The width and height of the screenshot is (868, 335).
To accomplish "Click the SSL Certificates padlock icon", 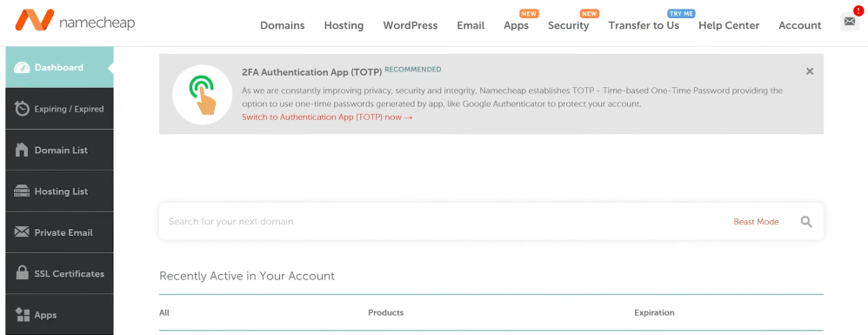I will 22,273.
